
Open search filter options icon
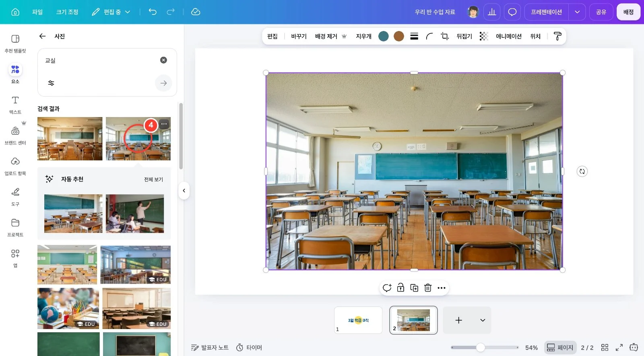pyautogui.click(x=51, y=83)
